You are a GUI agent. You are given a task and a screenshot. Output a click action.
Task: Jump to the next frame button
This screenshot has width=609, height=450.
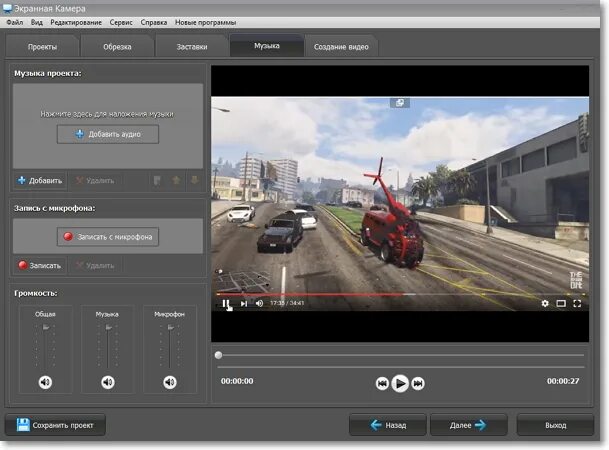tap(418, 384)
